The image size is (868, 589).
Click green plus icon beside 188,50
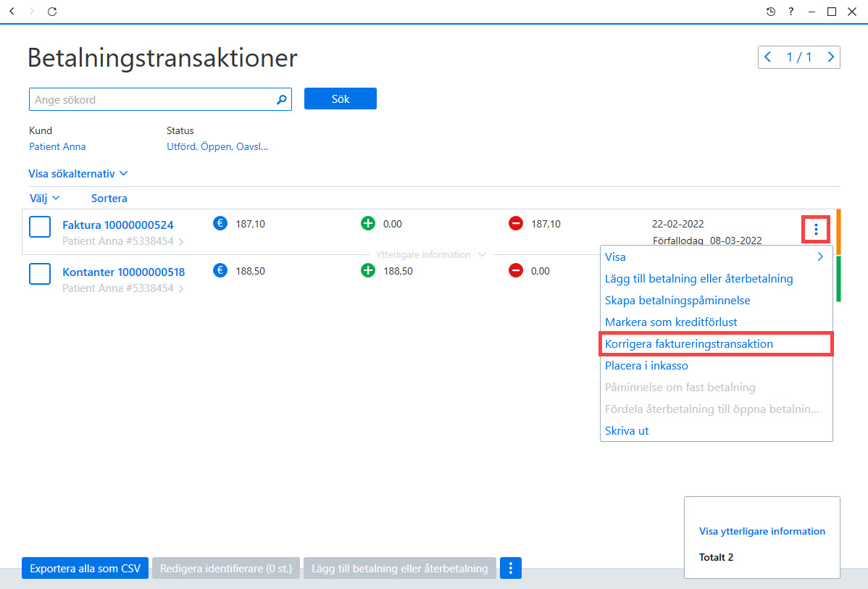pos(368,271)
